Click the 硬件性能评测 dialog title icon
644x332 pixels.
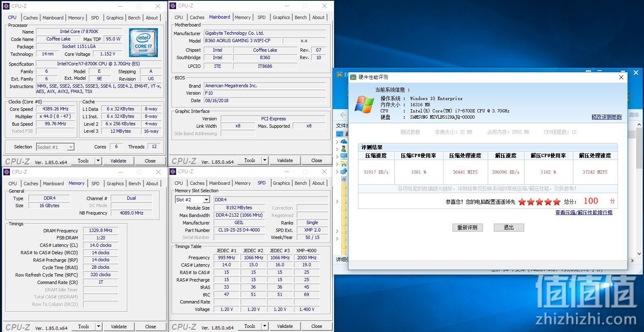pos(353,77)
